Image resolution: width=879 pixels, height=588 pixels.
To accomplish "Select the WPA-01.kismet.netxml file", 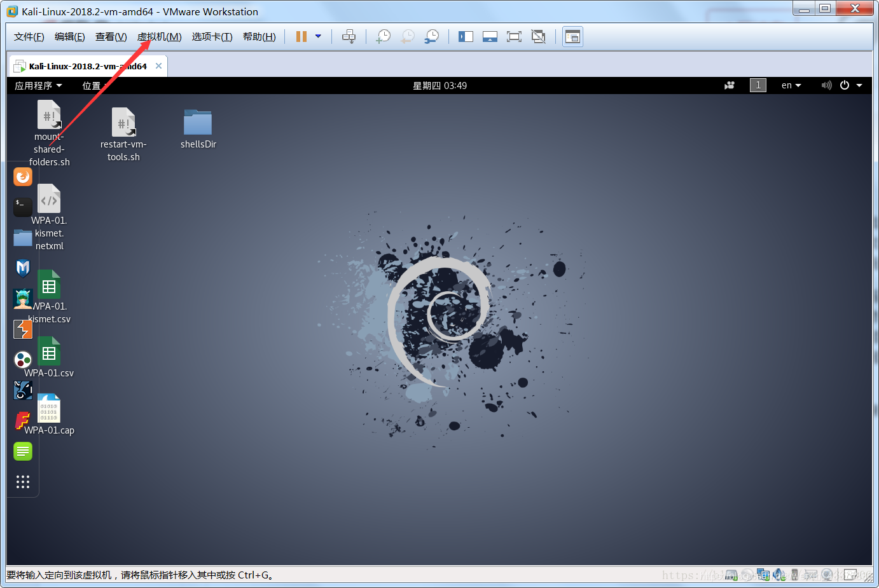I will coord(50,217).
